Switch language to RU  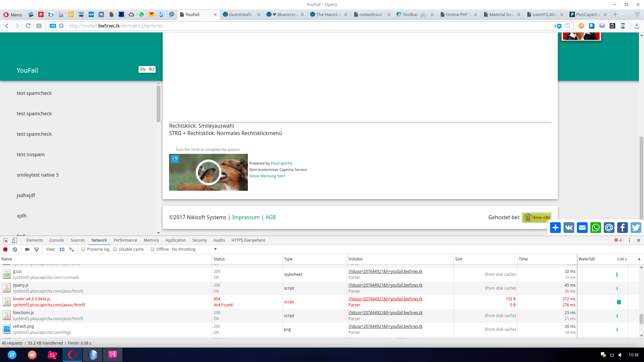point(151,69)
